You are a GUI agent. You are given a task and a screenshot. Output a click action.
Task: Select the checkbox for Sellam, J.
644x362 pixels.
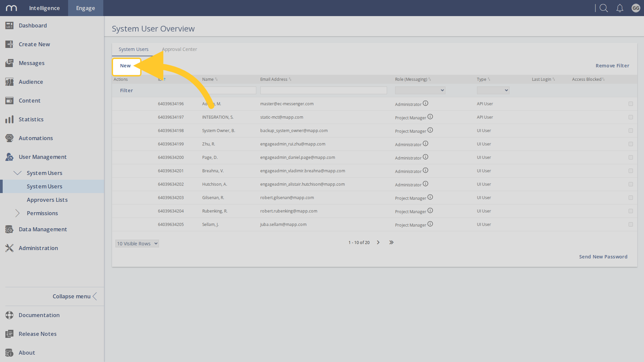pyautogui.click(x=631, y=225)
